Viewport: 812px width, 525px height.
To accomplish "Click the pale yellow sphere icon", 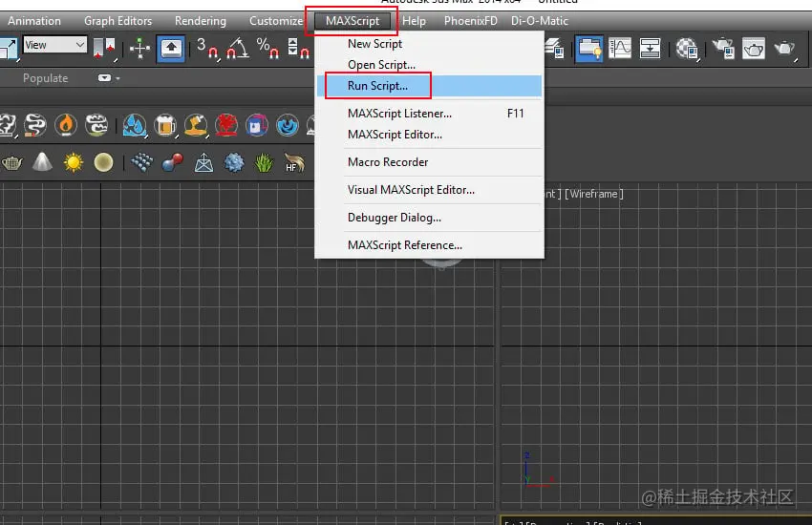I will 103,162.
